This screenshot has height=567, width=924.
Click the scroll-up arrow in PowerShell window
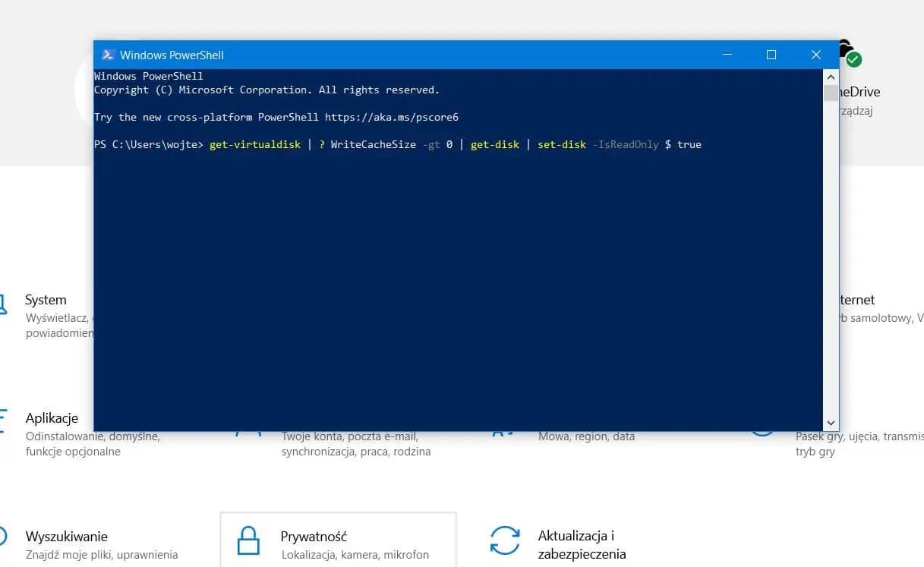[830, 76]
